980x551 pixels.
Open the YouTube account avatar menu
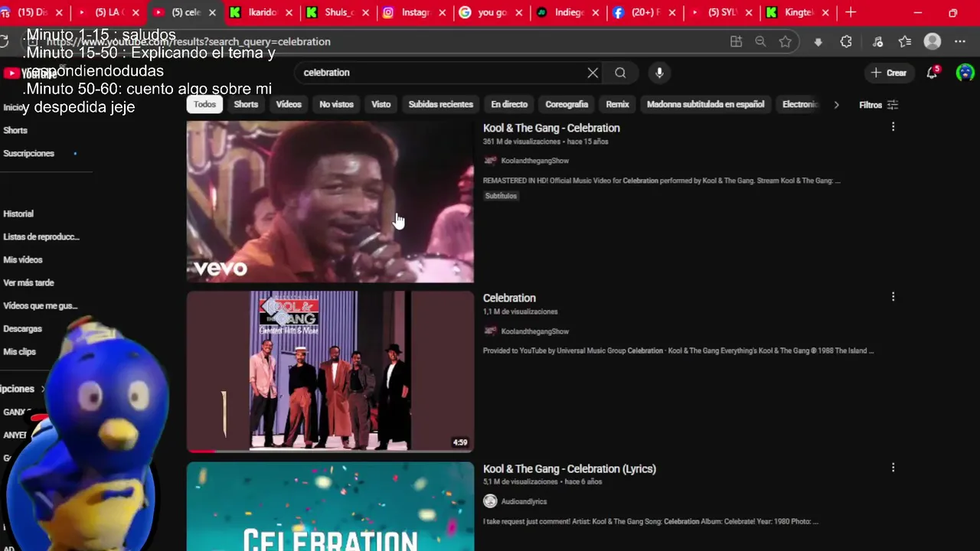[x=965, y=73]
